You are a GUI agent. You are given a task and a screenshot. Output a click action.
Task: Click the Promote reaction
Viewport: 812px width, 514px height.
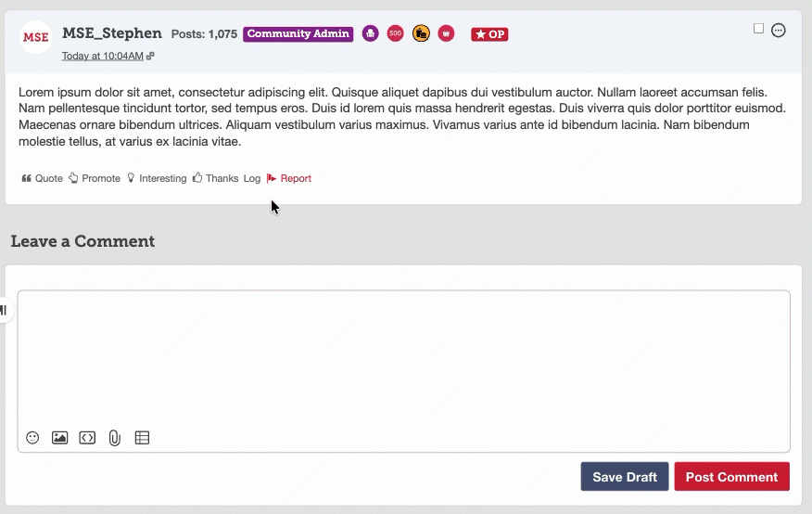(95, 178)
